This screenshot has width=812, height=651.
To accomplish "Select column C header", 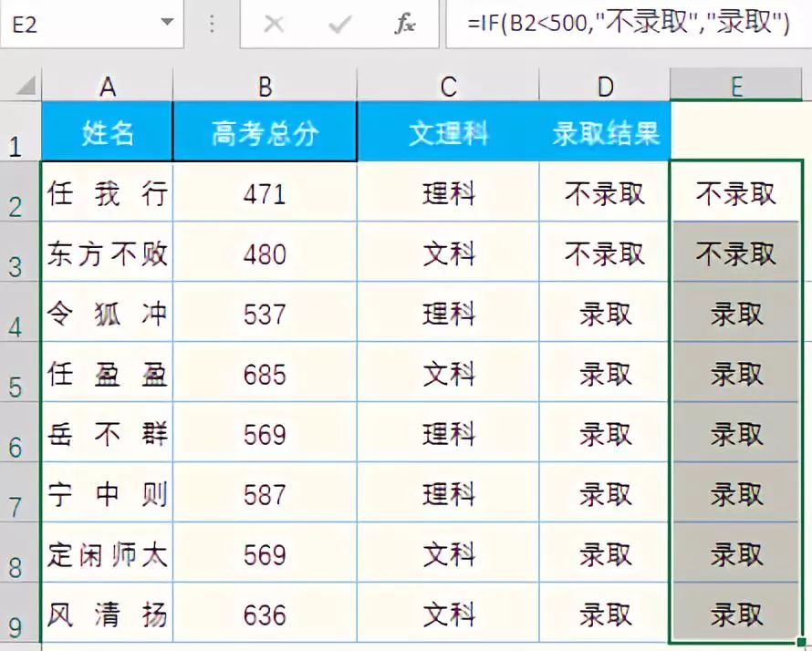I will [x=448, y=87].
